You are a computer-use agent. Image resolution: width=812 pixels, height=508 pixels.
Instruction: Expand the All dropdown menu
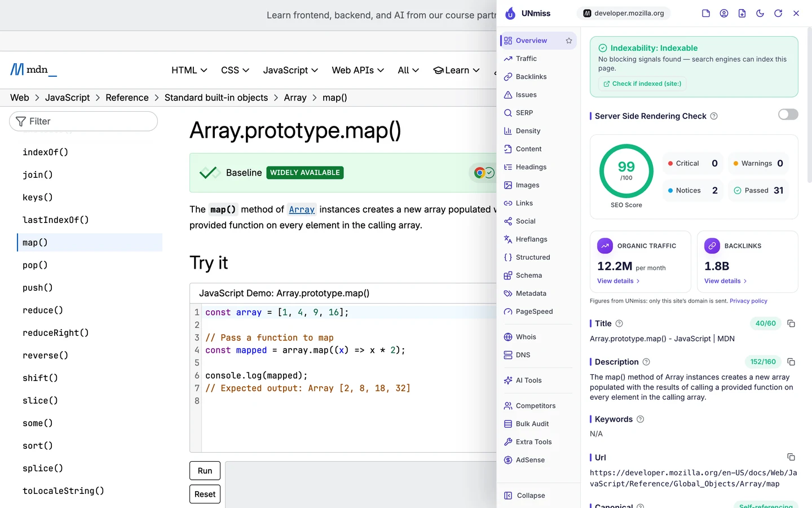408,70
